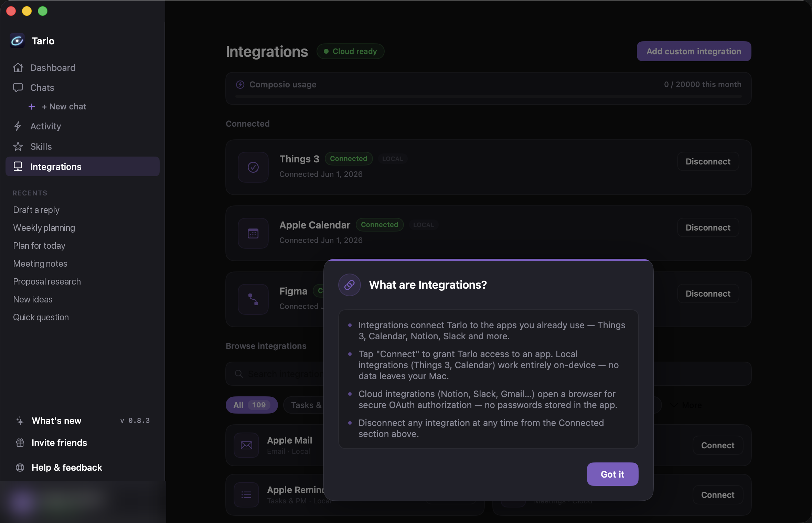The width and height of the screenshot is (812, 523).
Task: Select the All 109 filter tab
Action: [252, 405]
